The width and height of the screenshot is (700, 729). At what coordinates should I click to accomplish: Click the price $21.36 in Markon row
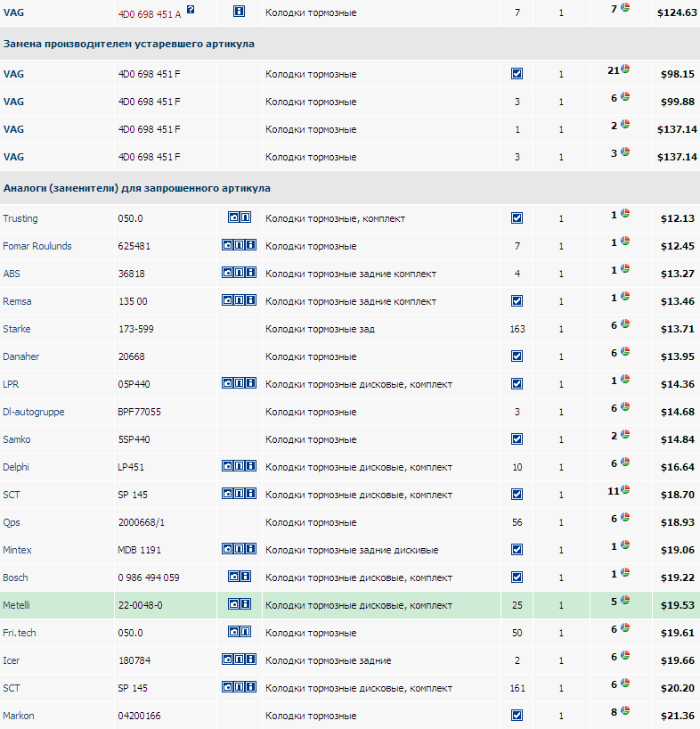tap(677, 716)
